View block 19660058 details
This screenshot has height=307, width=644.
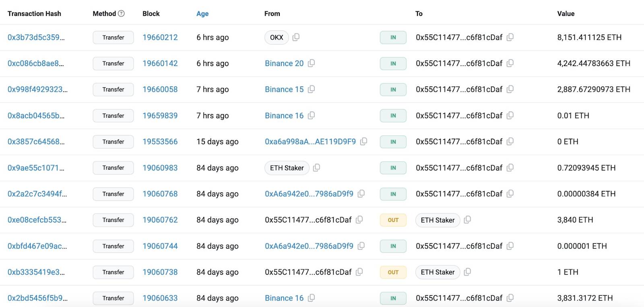pyautogui.click(x=160, y=89)
